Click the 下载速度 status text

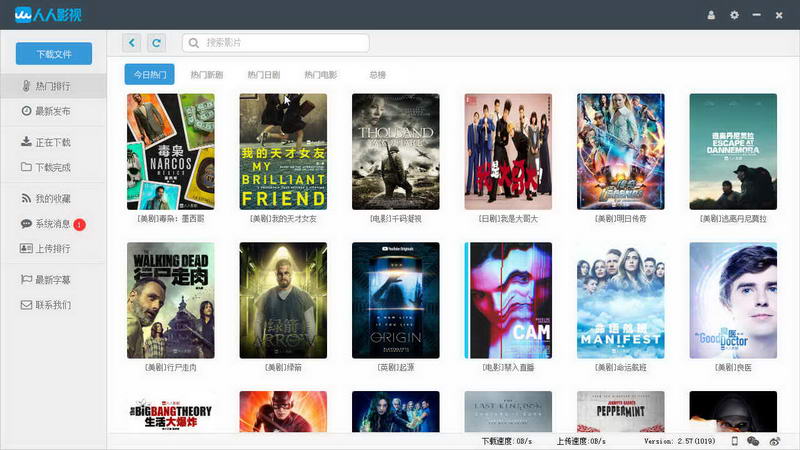click(507, 441)
